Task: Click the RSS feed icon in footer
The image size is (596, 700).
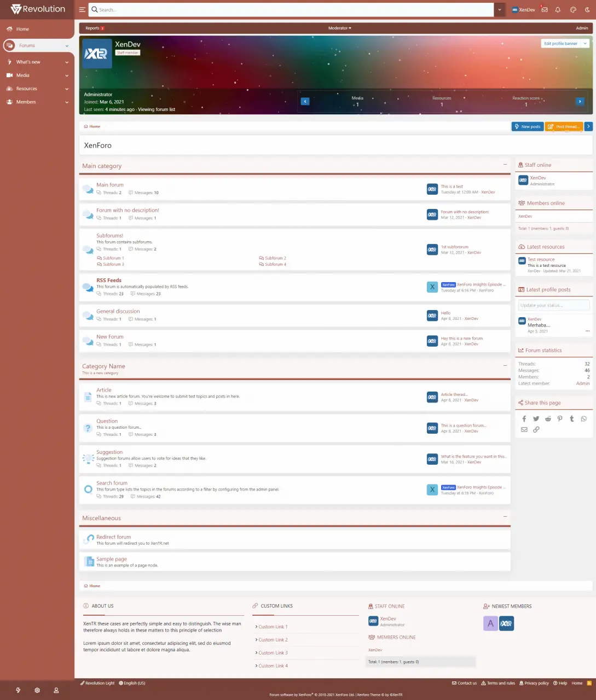Action: (x=589, y=683)
